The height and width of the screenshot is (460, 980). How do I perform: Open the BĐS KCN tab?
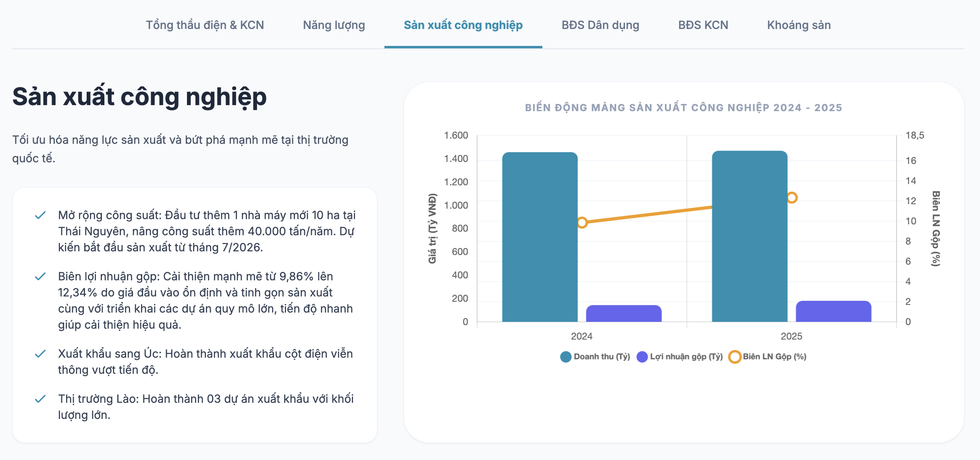coord(703,25)
